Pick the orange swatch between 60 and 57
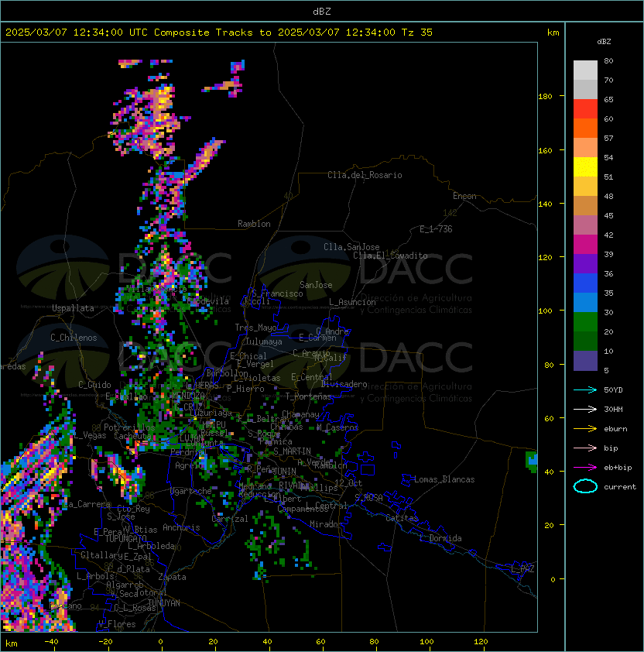 point(585,128)
